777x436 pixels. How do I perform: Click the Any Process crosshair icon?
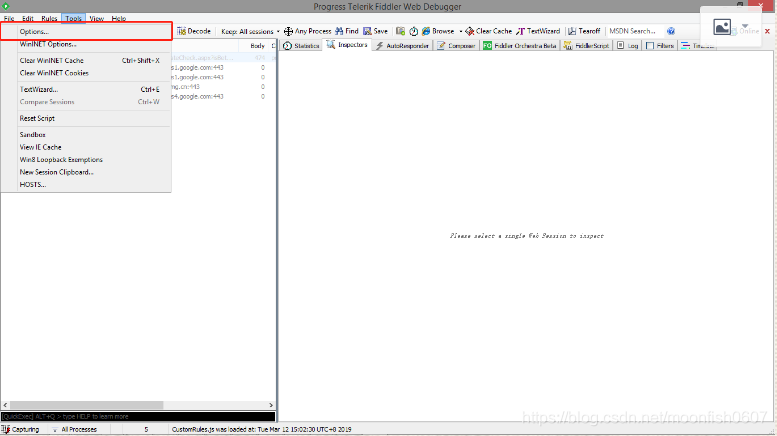tap(288, 31)
